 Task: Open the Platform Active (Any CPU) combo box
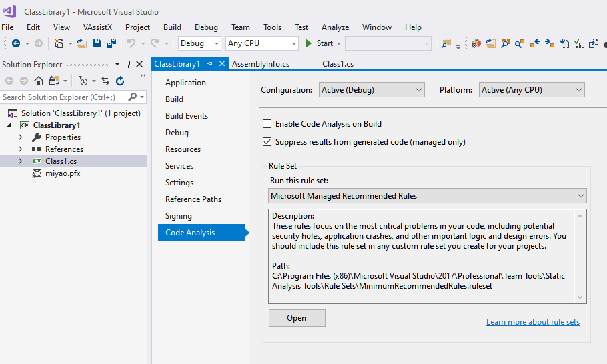(x=532, y=90)
